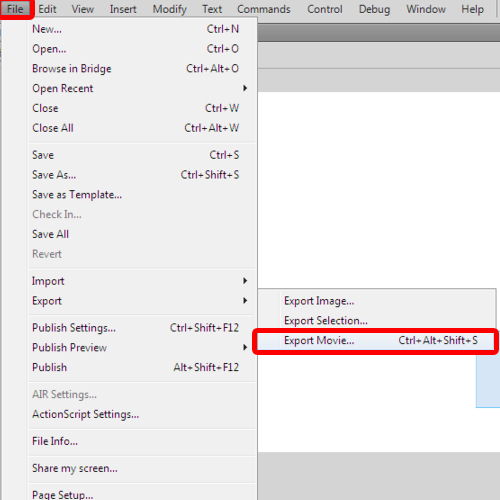Expand the Export submenu arrow
Viewport: 500px width, 500px height.
245,301
